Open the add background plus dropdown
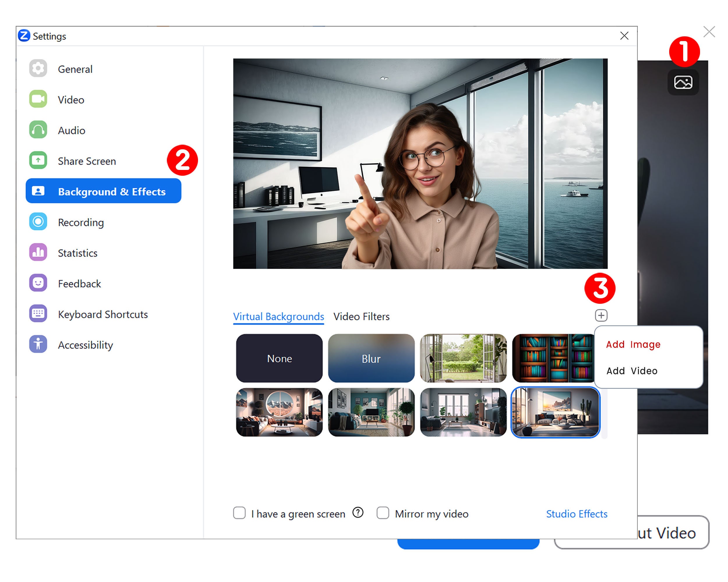This screenshot has width=728, height=582. [x=601, y=315]
